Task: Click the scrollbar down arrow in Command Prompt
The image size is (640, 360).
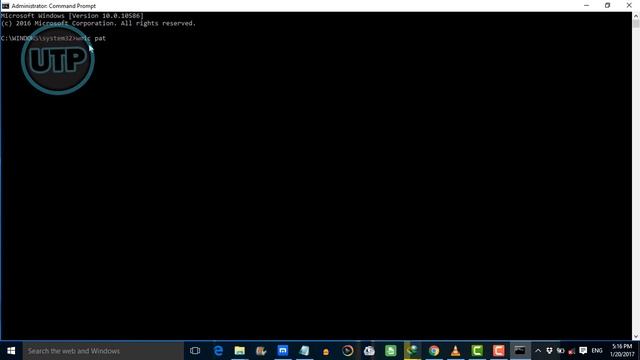Action: coord(636,337)
